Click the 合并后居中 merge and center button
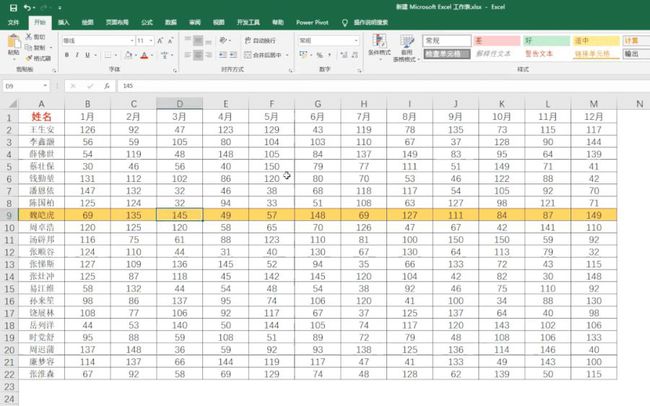Viewport: 650px width, 406px height. click(x=263, y=55)
